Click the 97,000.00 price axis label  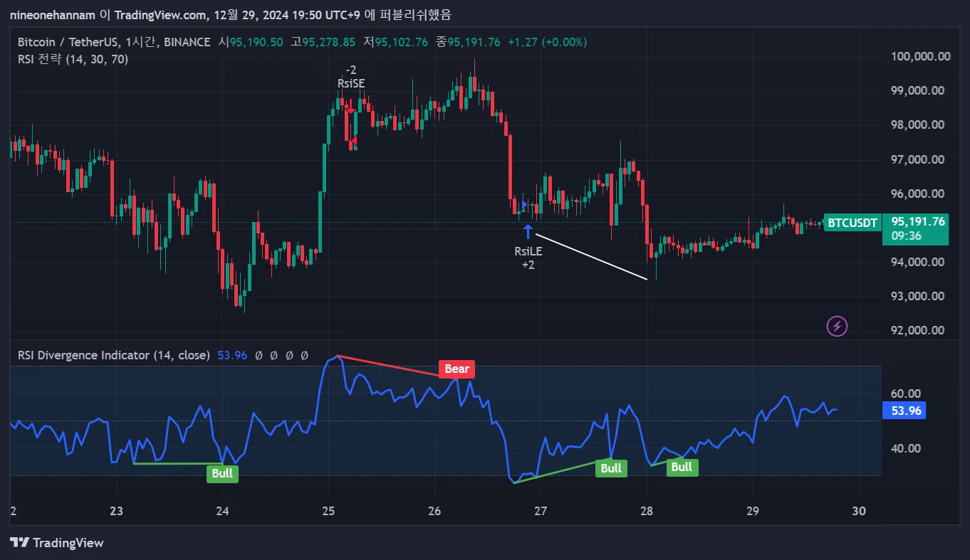(x=918, y=159)
